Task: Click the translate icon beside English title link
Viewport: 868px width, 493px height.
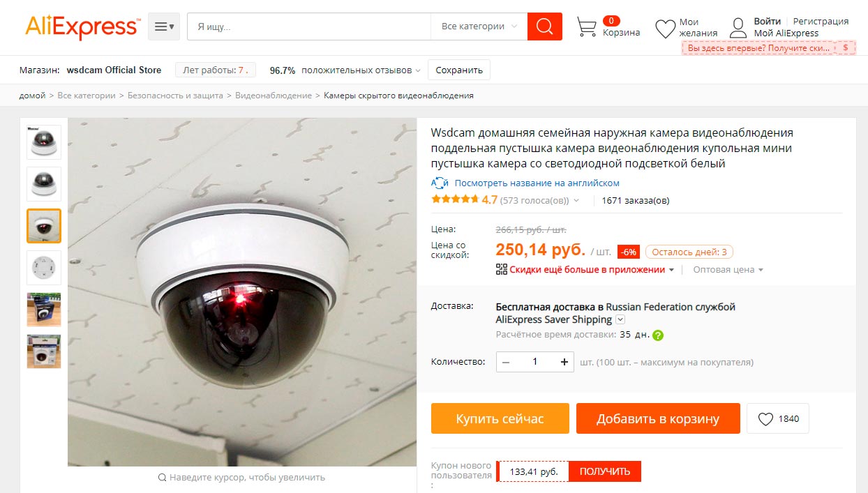Action: pyautogui.click(x=440, y=183)
